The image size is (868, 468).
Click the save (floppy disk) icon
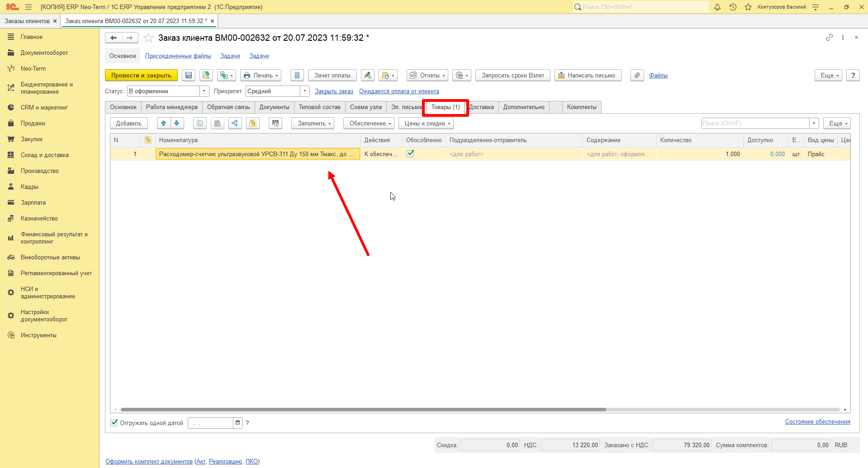tap(189, 76)
